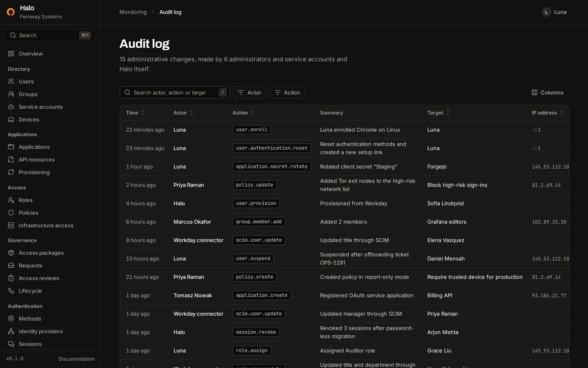Screen dimensions: 588x368
Task: Open Luna's user menu
Action: 555,12
